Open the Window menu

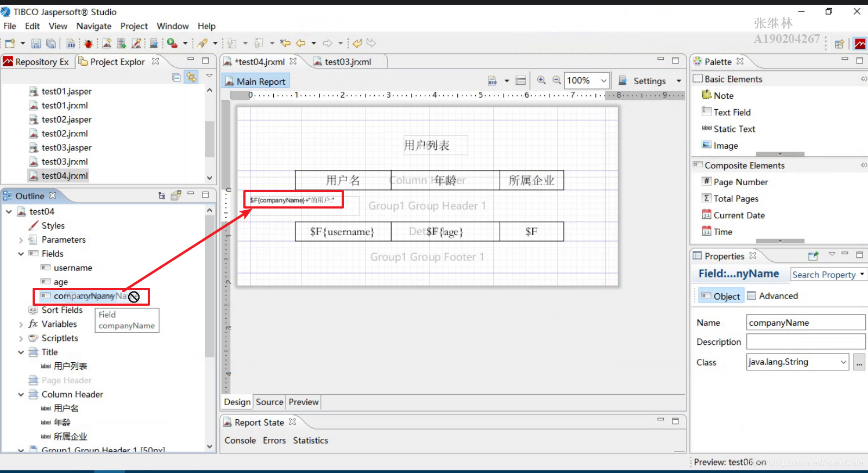click(173, 26)
